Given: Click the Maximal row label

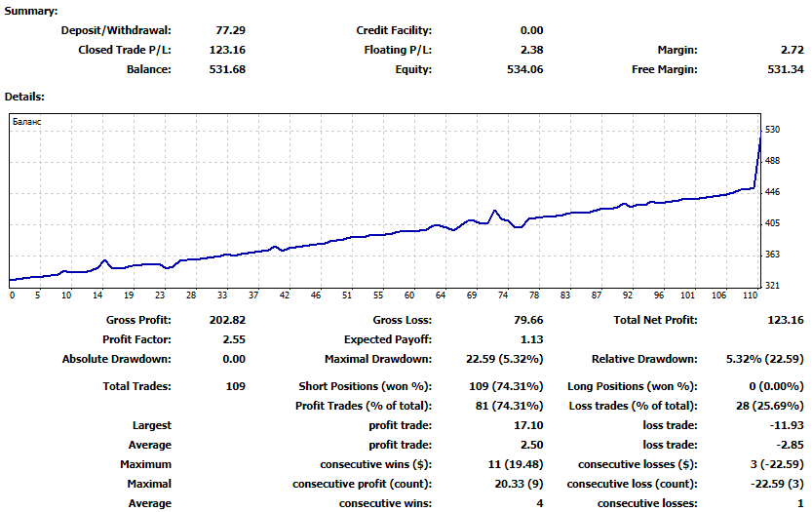Looking at the screenshot, I should coord(149,484).
